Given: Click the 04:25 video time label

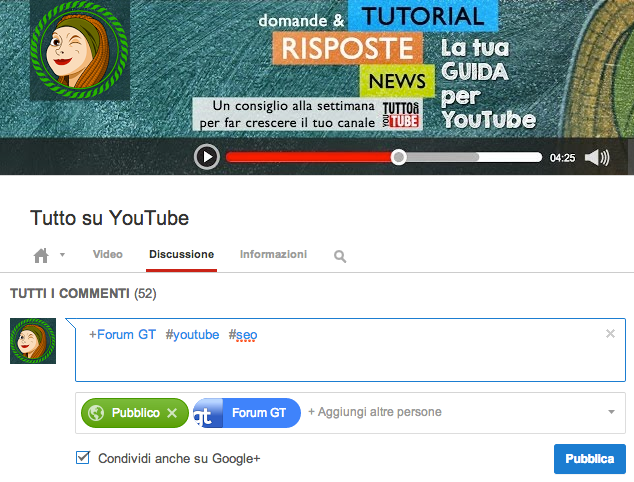Looking at the screenshot, I should (x=562, y=158).
